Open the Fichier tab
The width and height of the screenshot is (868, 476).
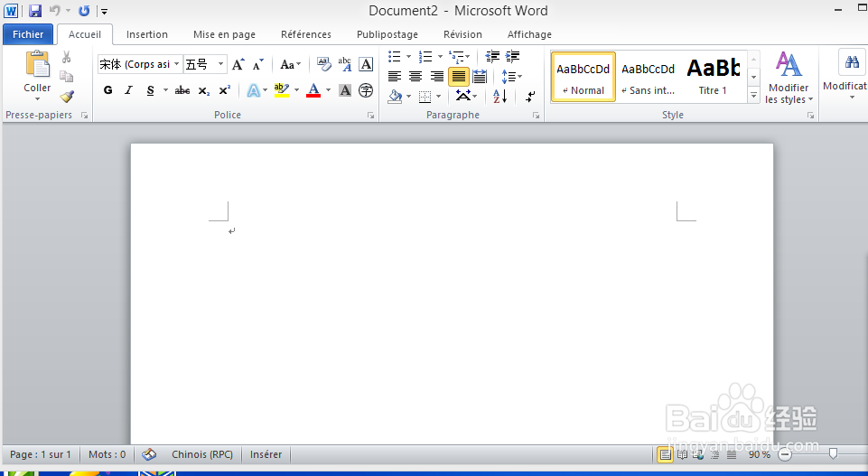(x=28, y=34)
